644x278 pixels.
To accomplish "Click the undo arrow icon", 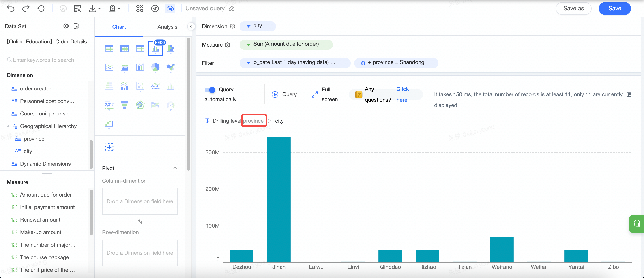I will (x=11, y=9).
